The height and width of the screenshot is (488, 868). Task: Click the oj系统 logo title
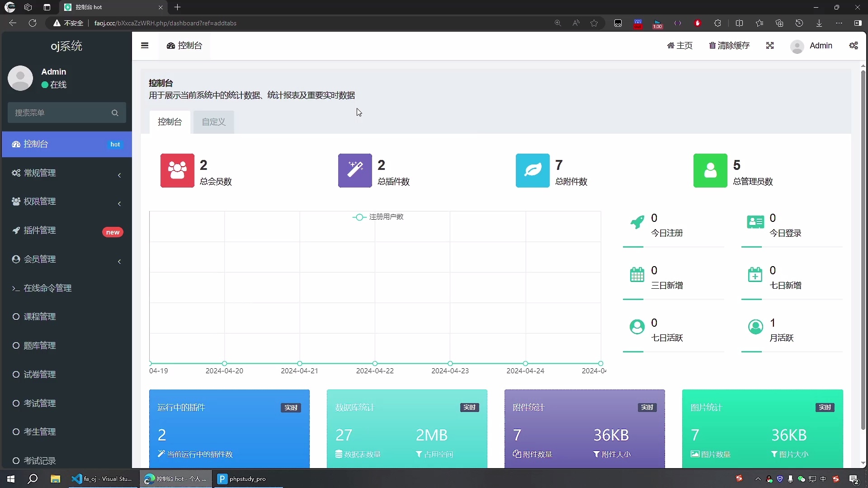tap(66, 46)
